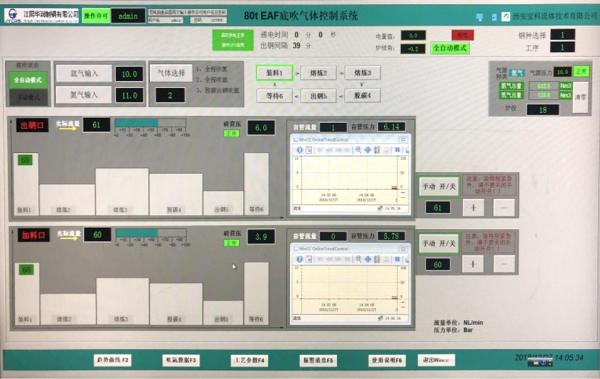Open help icon in top trend window
The image size is (600, 379).
[x=300, y=150]
